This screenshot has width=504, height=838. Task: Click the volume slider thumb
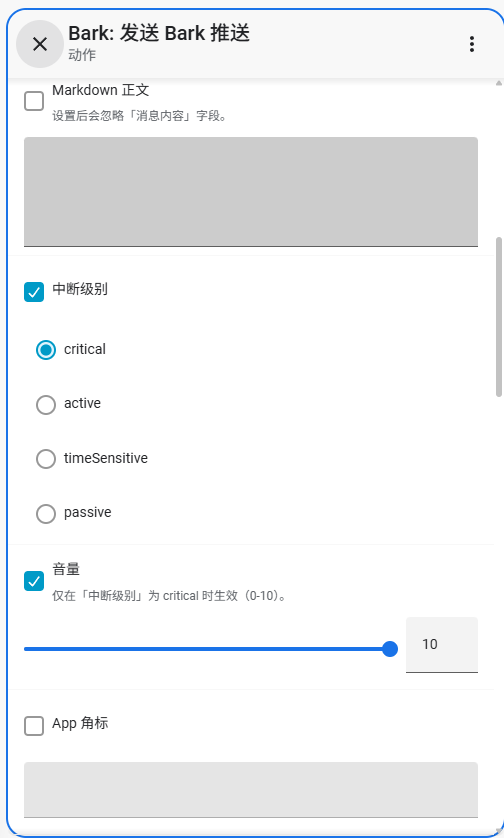tap(390, 649)
